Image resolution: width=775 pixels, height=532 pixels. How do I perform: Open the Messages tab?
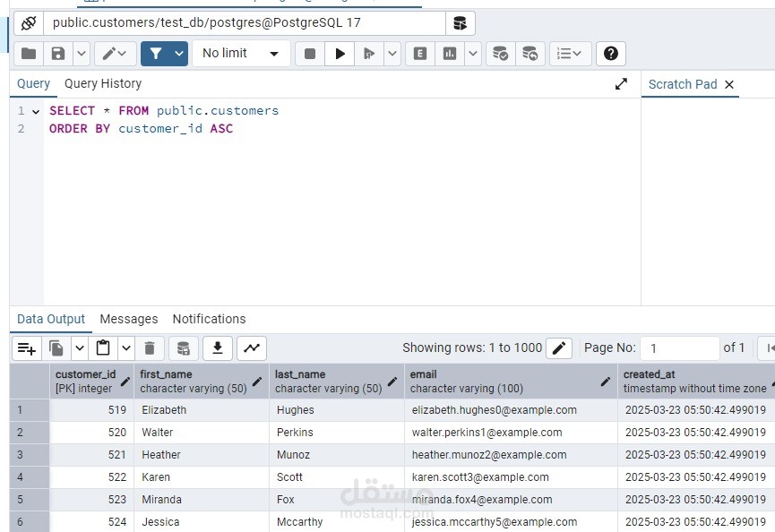(128, 319)
